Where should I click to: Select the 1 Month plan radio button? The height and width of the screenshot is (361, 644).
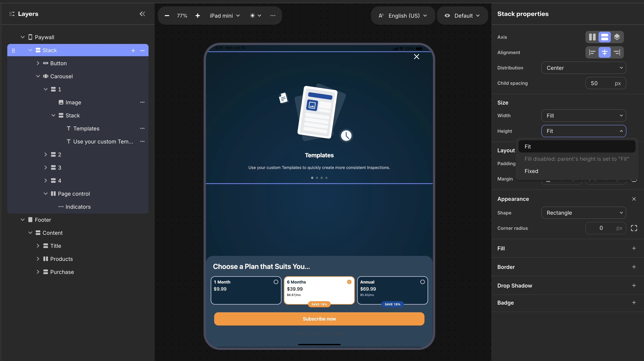(x=276, y=282)
